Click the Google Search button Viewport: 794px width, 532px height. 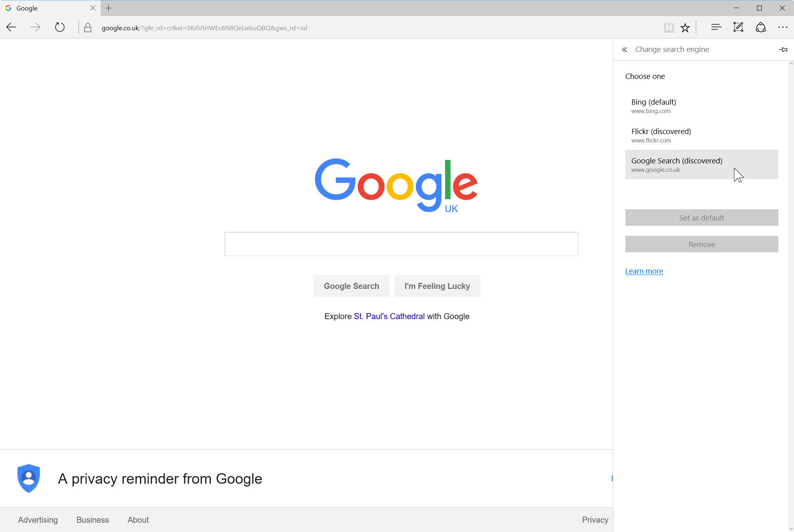coord(351,286)
